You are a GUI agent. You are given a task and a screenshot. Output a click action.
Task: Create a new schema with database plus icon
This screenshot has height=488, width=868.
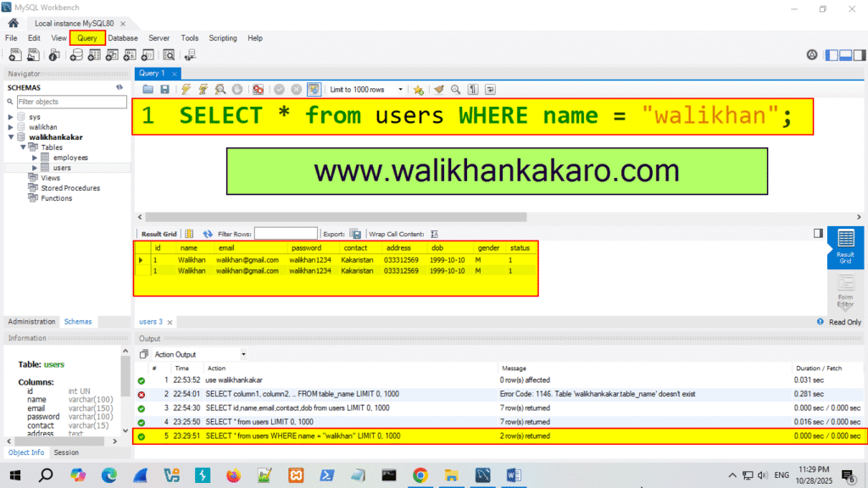76,54
